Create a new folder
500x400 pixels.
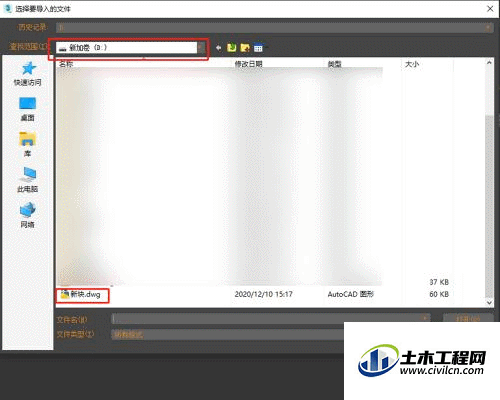pos(245,48)
